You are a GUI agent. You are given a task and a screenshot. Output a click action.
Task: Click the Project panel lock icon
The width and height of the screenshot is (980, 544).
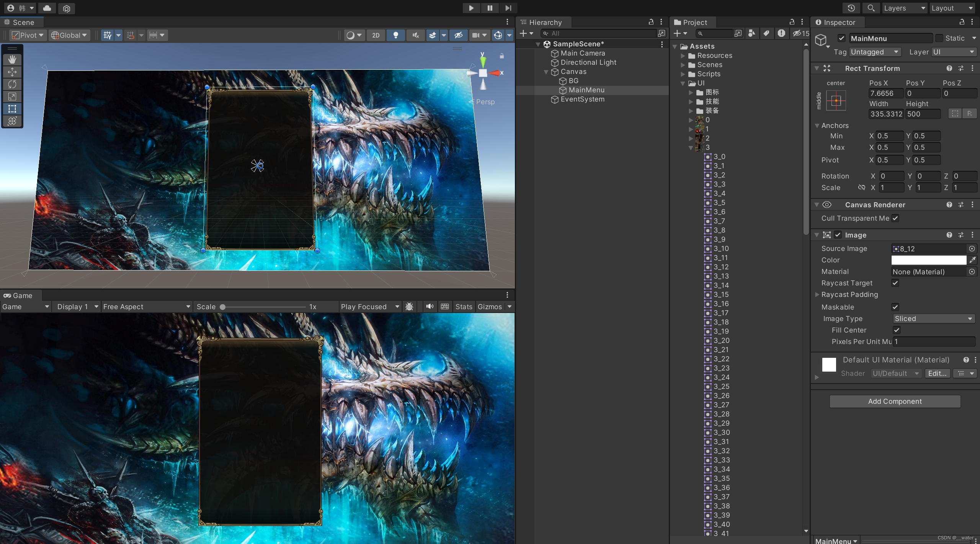792,22
